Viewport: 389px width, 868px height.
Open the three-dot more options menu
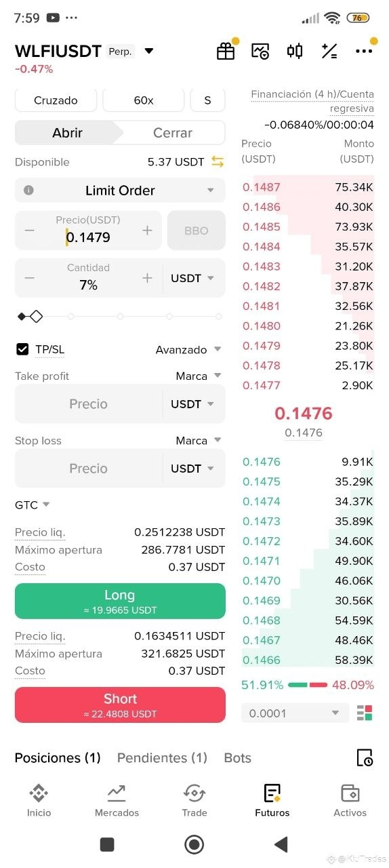pos(364,52)
